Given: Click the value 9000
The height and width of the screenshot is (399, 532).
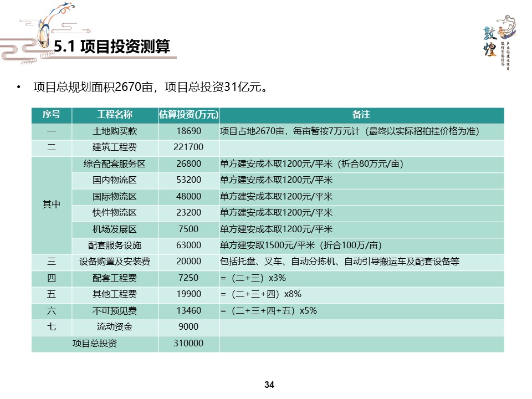Looking at the screenshot, I should point(188,327).
